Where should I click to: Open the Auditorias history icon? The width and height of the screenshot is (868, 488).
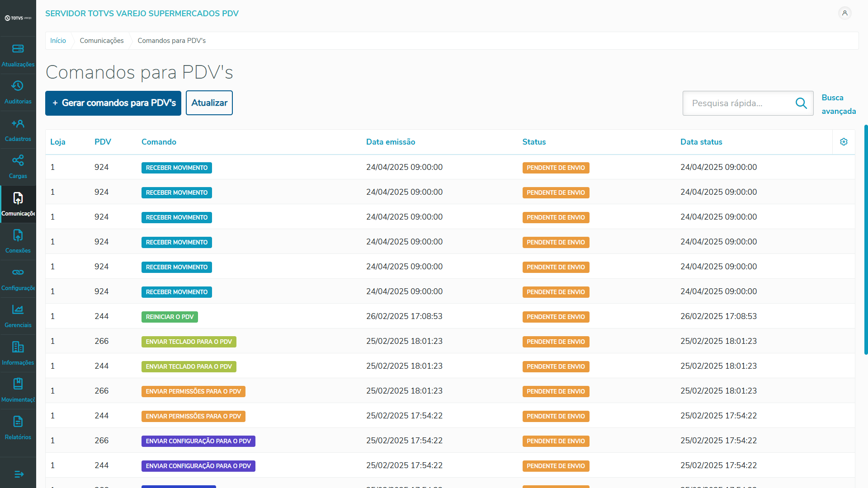18,86
